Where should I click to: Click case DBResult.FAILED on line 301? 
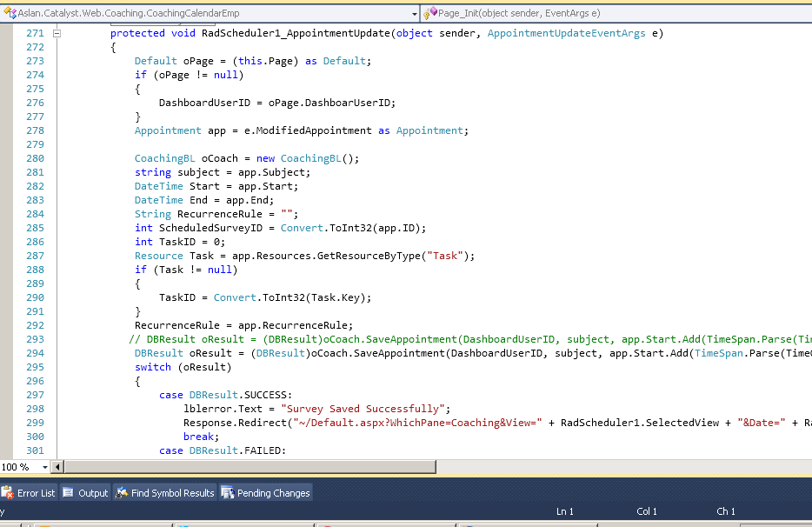223,450
